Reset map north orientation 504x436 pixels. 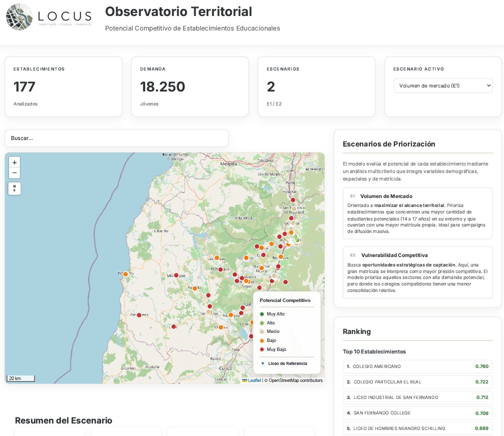[15, 188]
